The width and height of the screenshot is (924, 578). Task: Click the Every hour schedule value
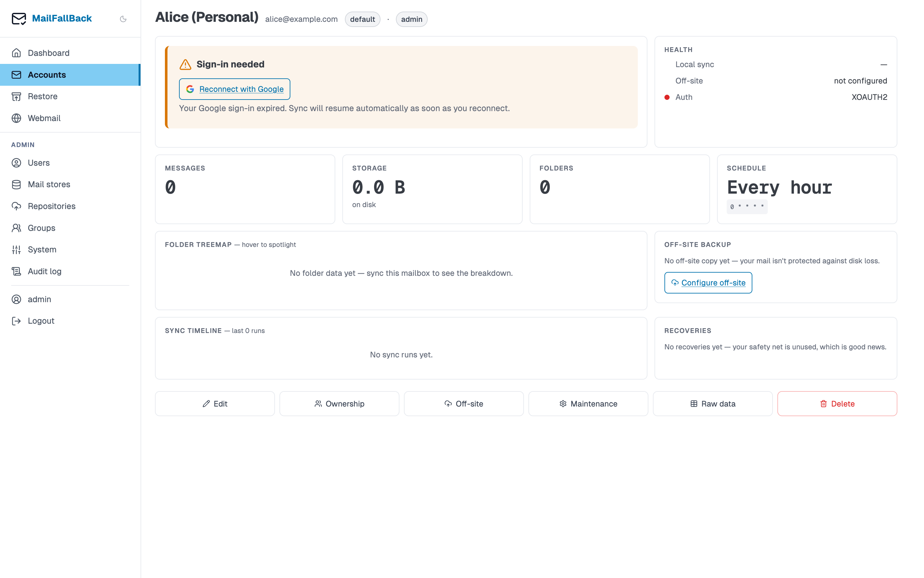(x=779, y=187)
